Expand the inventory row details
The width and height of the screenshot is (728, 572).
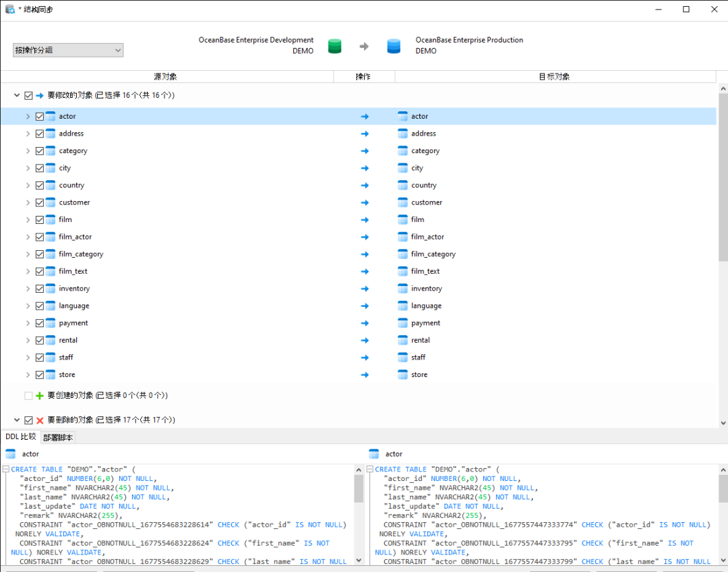pos(28,289)
